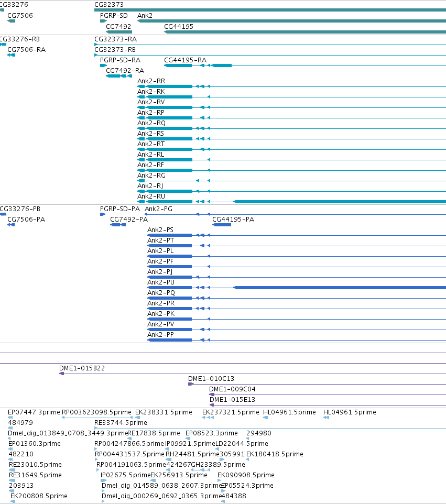Viewport: 446px width, 504px height.
Task: Select transcript Ank2-RF
Action: tap(150, 165)
